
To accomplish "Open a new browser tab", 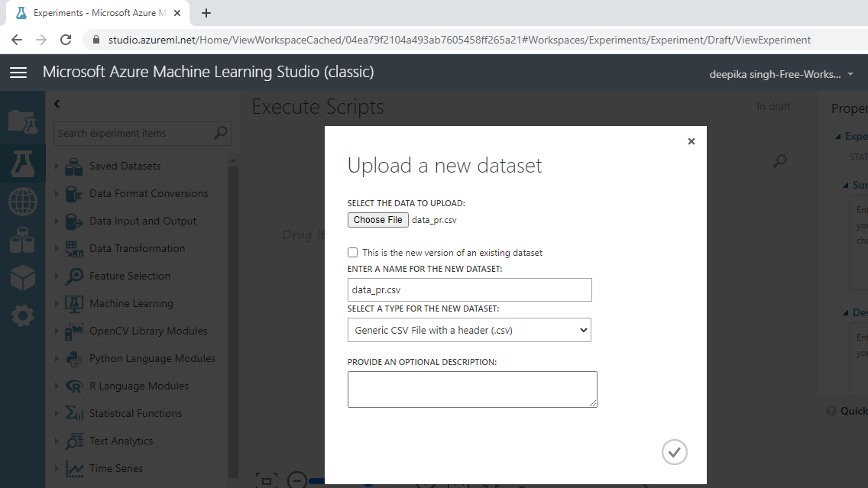I will tap(206, 13).
